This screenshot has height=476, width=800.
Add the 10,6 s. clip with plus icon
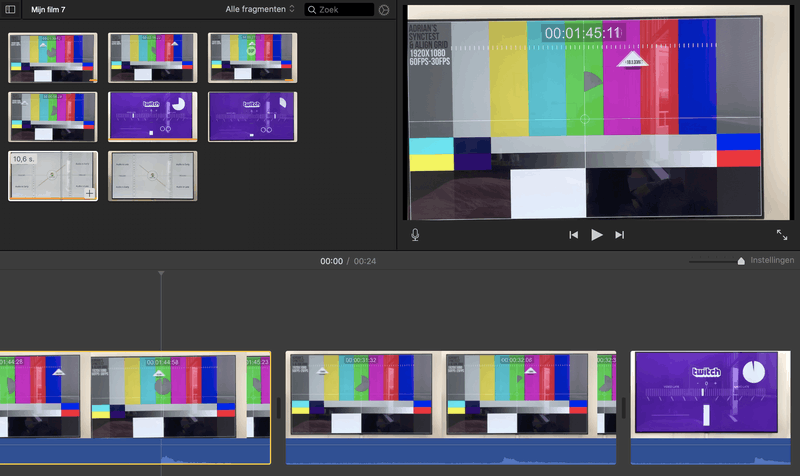click(89, 193)
